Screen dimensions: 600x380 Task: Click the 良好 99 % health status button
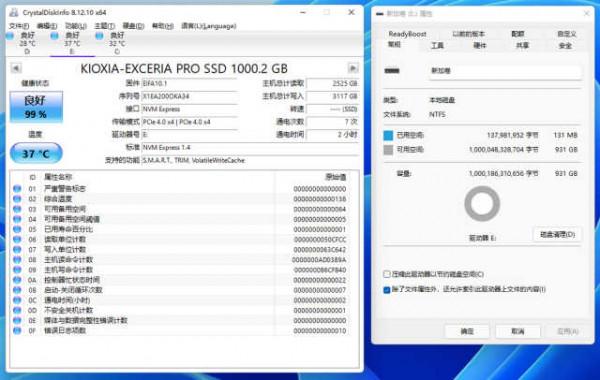pos(36,107)
